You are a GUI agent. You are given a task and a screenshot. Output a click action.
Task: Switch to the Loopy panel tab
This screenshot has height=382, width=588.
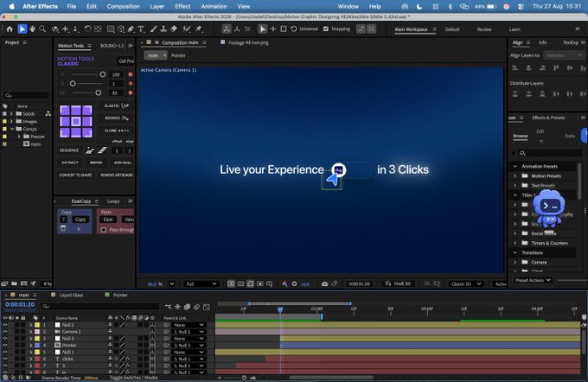pos(113,201)
